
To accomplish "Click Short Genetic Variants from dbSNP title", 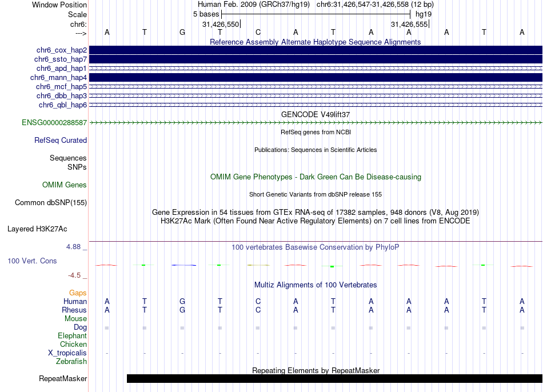I will 316,195.
